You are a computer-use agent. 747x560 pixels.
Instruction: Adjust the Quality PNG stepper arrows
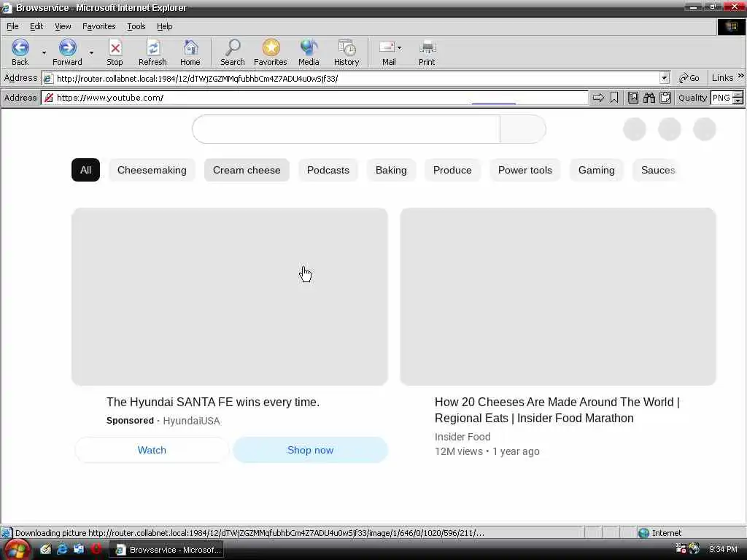pos(738,98)
